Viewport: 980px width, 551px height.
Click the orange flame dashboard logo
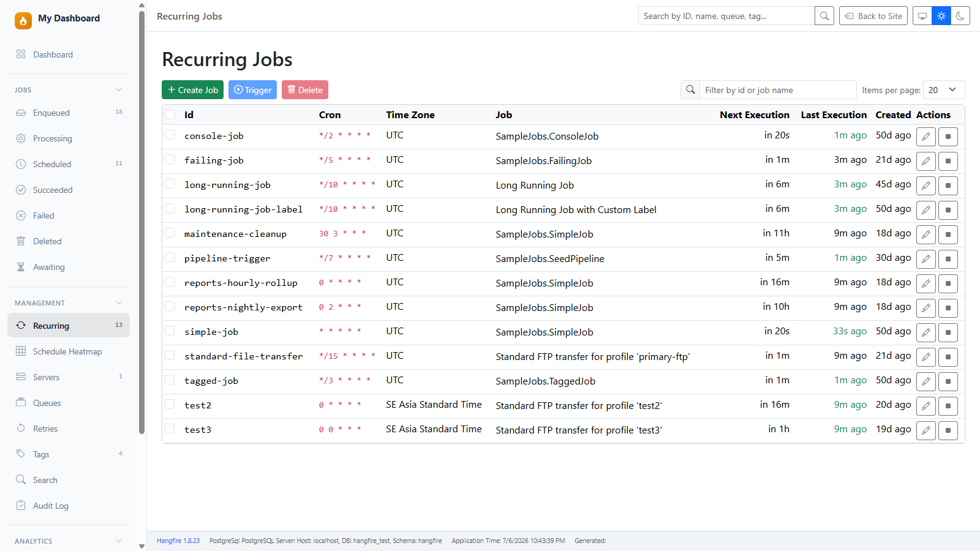(x=23, y=21)
